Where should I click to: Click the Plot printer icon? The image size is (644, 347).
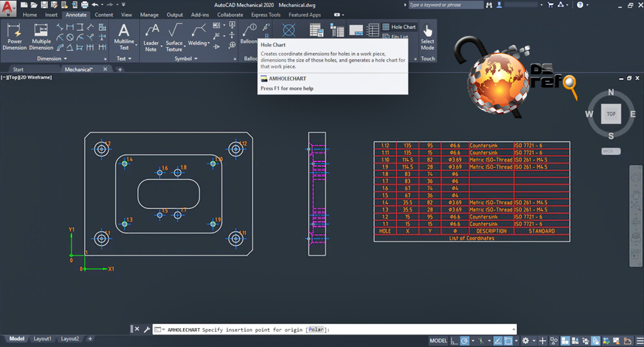(x=85, y=5)
